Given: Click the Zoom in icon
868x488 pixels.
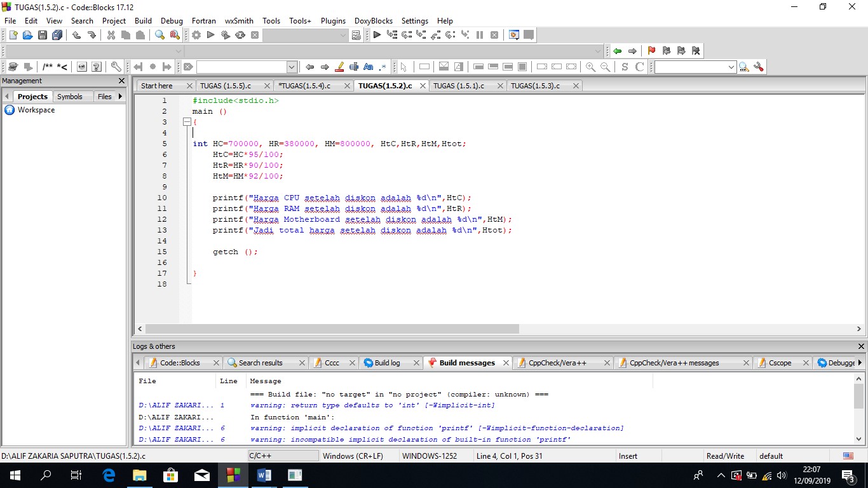Looking at the screenshot, I should pyautogui.click(x=591, y=67).
